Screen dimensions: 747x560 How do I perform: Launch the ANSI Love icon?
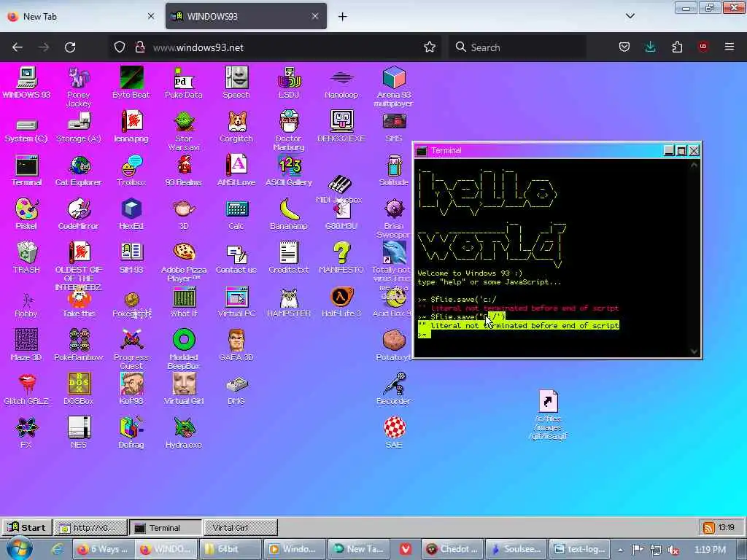click(x=236, y=170)
